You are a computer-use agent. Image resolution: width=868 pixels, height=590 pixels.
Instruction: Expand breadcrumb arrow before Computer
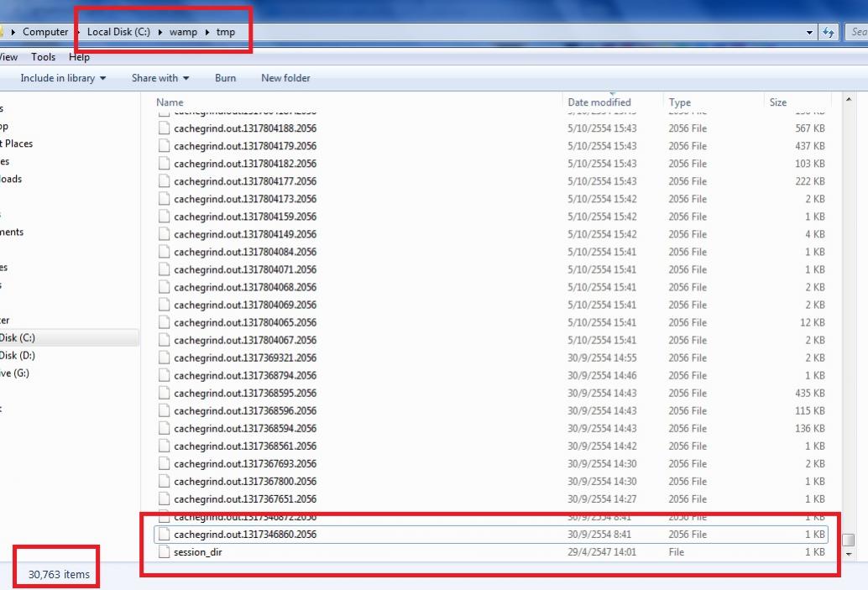[13, 32]
